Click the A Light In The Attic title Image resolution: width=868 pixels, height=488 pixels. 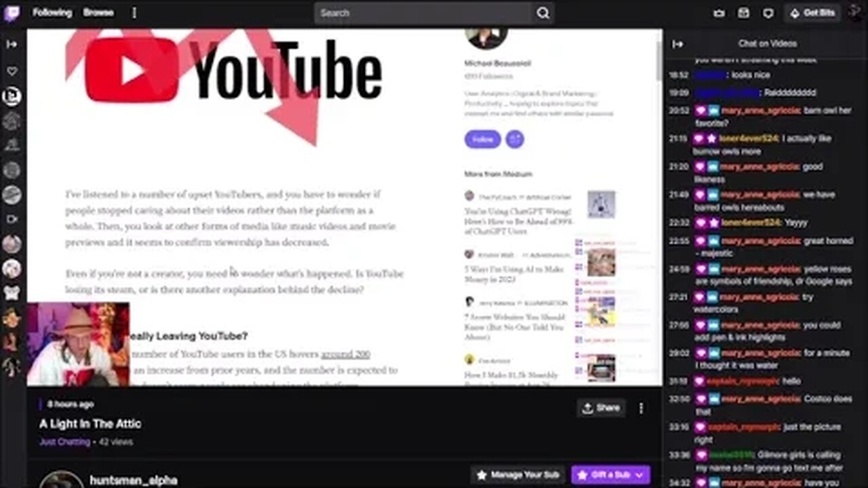pyautogui.click(x=90, y=424)
